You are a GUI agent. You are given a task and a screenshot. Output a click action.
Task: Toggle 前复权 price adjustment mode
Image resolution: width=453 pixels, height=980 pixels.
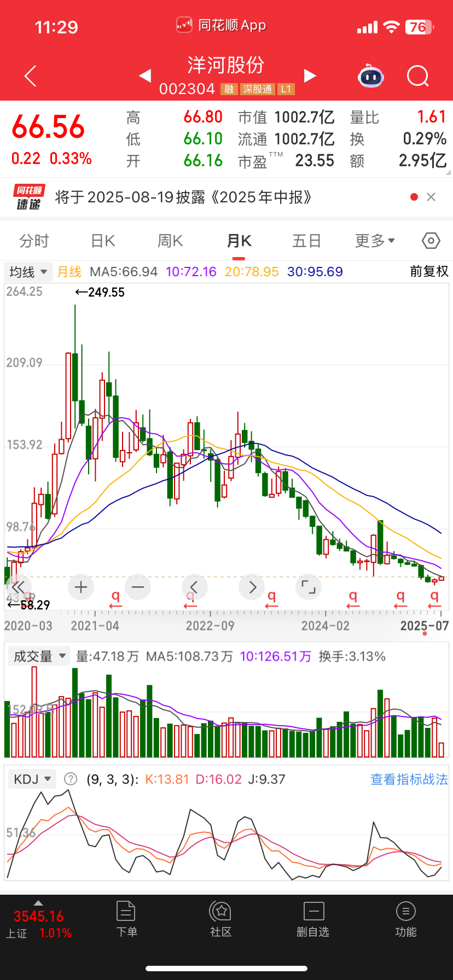(x=429, y=271)
